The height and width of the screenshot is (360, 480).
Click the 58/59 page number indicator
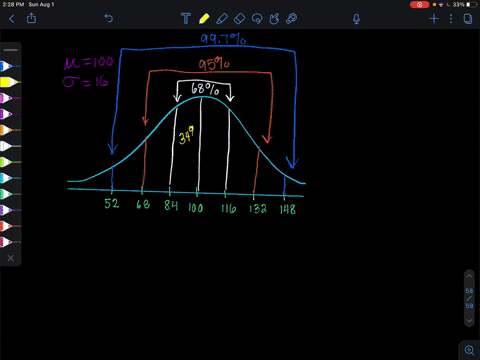469,298
